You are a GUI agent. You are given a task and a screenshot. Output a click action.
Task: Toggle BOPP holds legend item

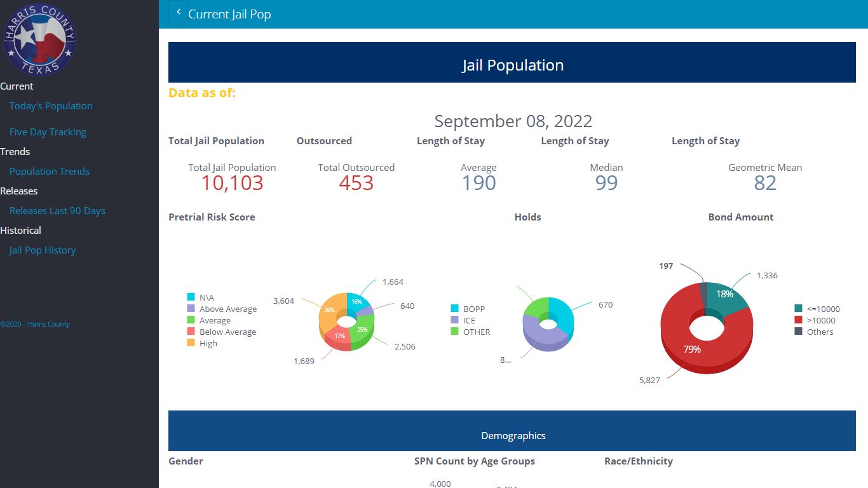(468, 309)
